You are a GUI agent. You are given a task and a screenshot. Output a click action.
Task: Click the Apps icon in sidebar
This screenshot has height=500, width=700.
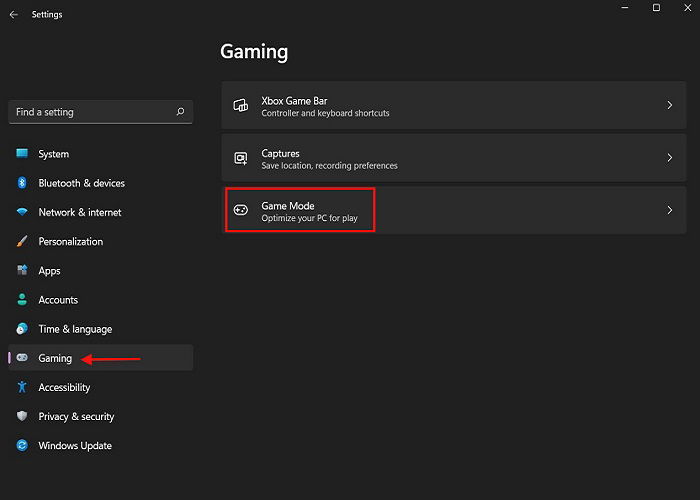click(22, 270)
